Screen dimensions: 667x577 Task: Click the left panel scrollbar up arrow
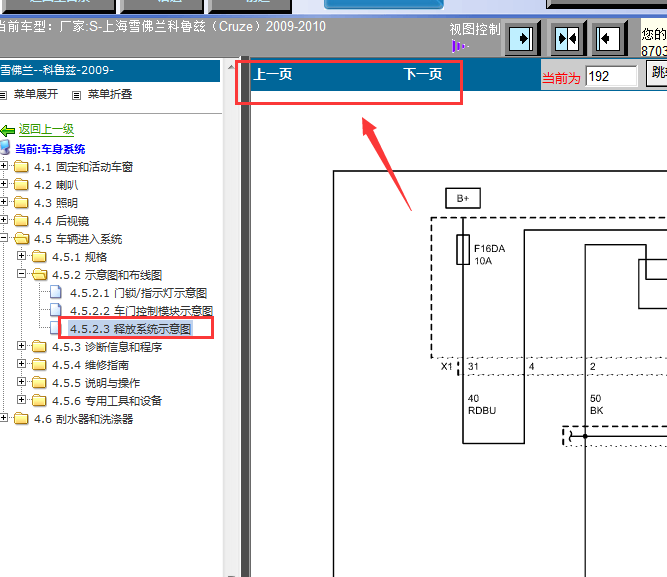pyautogui.click(x=231, y=67)
